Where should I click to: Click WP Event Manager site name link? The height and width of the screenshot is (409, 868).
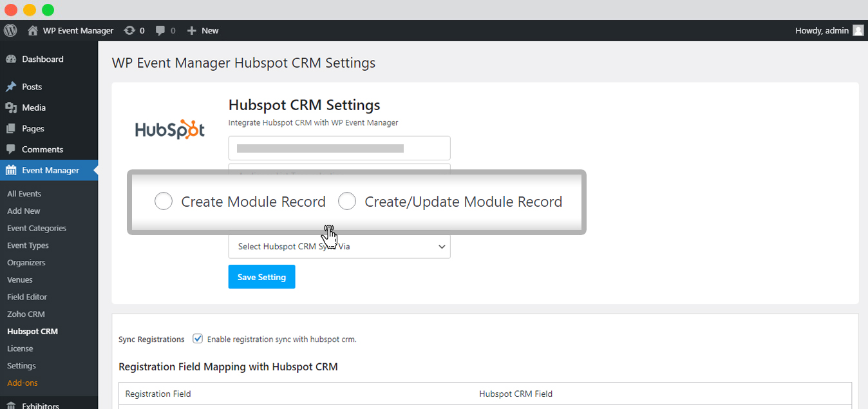click(x=78, y=30)
